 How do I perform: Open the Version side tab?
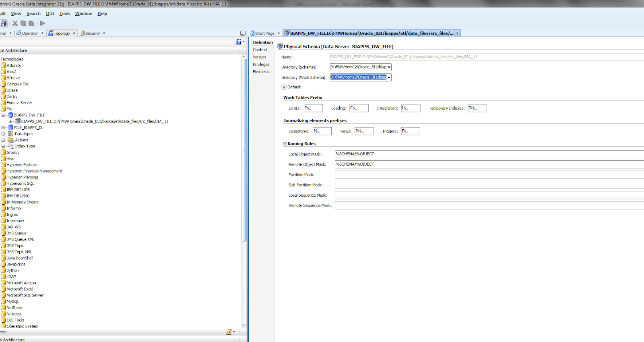(x=259, y=57)
